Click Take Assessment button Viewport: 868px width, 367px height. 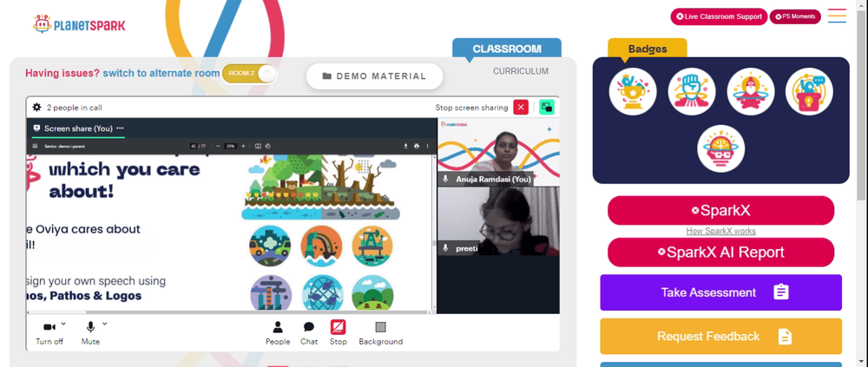coord(720,292)
